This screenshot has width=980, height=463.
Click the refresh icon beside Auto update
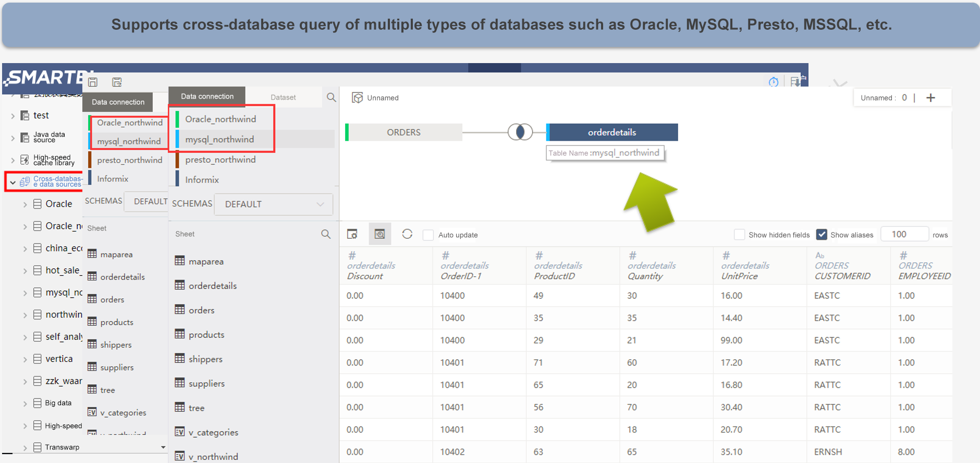tap(407, 234)
